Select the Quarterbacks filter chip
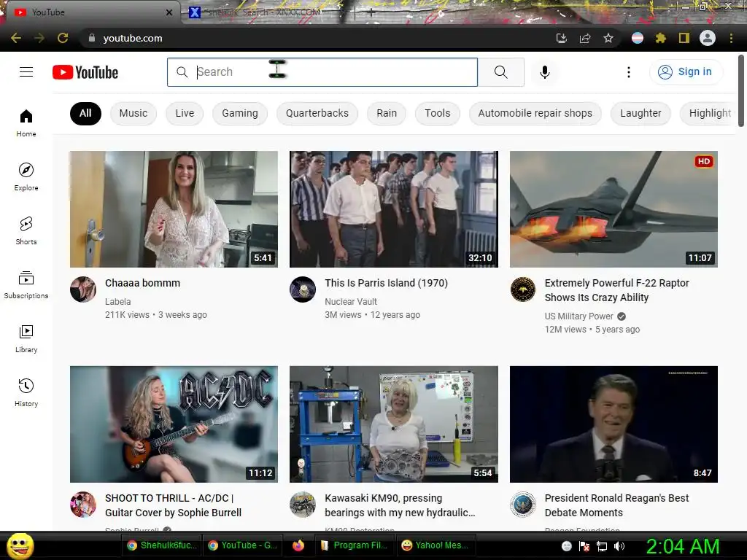The image size is (747, 560). 317,113
